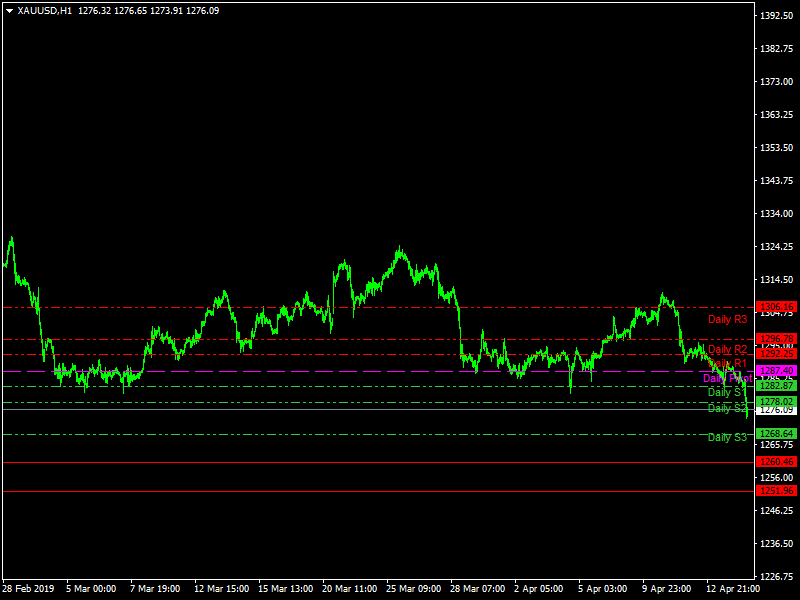This screenshot has height=600, width=800.
Task: Click the red 1306.16 price tag
Action: click(776, 307)
